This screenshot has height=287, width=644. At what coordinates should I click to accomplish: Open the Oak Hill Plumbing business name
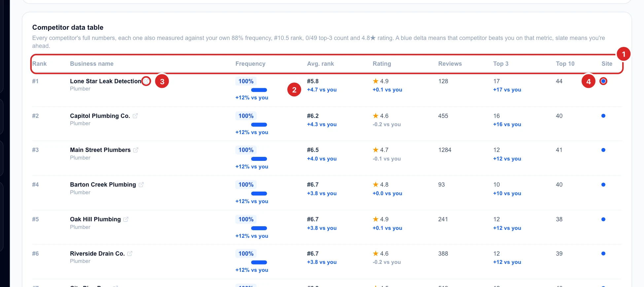[95, 219]
